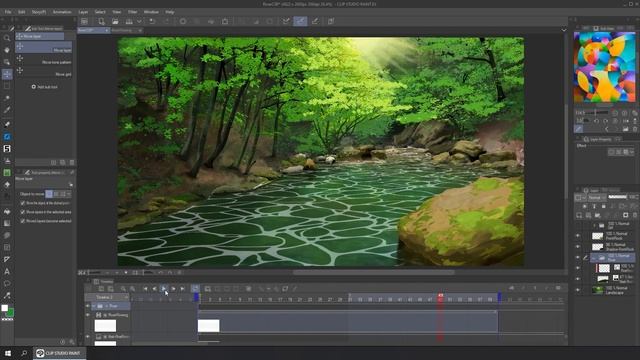Image resolution: width=640 pixels, height=360 pixels.
Task: Open Object to move dropdown arrow
Action: point(69,194)
